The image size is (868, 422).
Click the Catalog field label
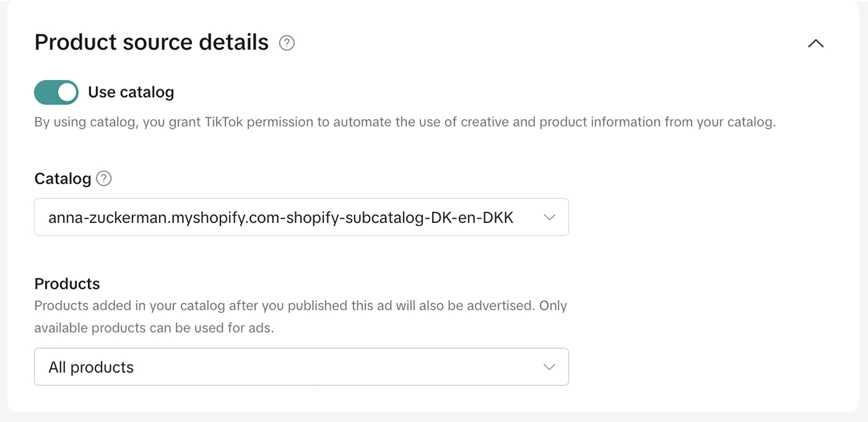(x=62, y=178)
